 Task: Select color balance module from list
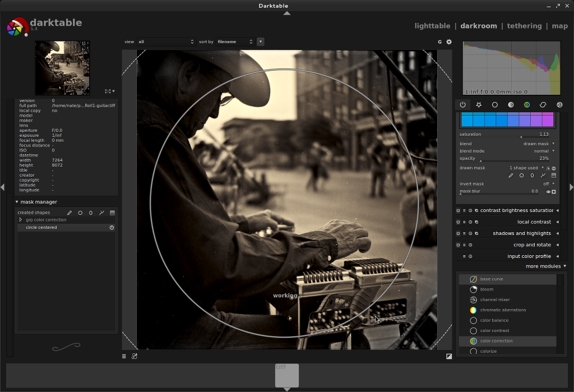tap(494, 320)
